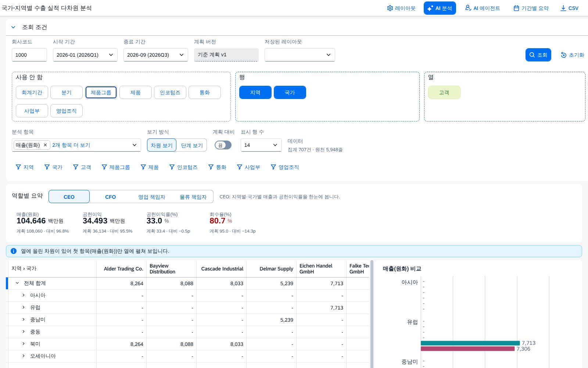
Task: Open the 레이아웃 settings gear
Action: pos(401,8)
